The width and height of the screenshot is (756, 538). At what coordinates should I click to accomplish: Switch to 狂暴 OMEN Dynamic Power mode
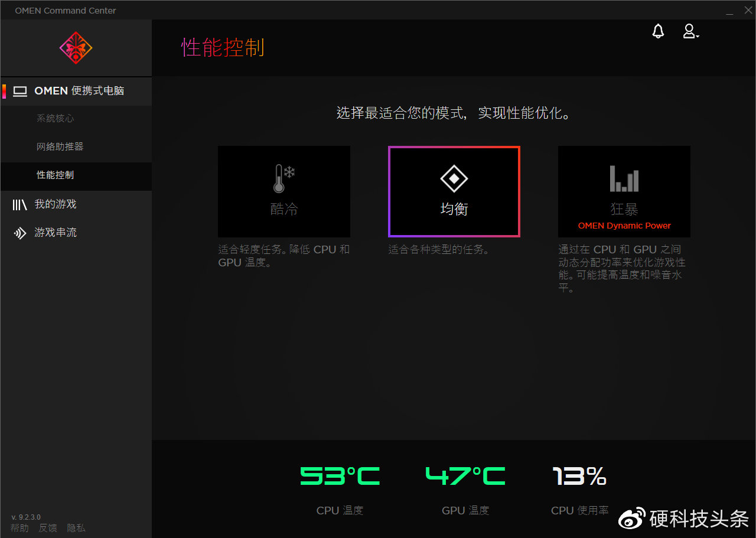click(x=624, y=191)
